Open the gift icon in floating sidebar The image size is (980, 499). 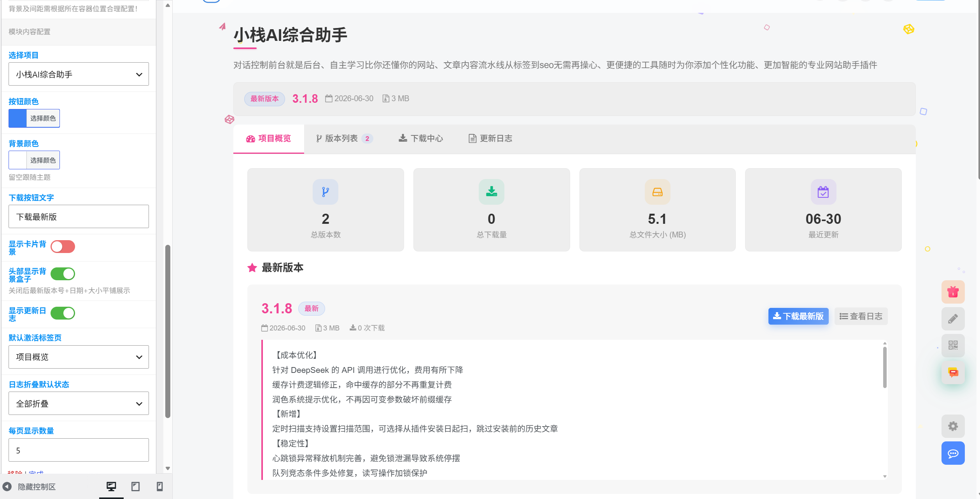tap(953, 292)
